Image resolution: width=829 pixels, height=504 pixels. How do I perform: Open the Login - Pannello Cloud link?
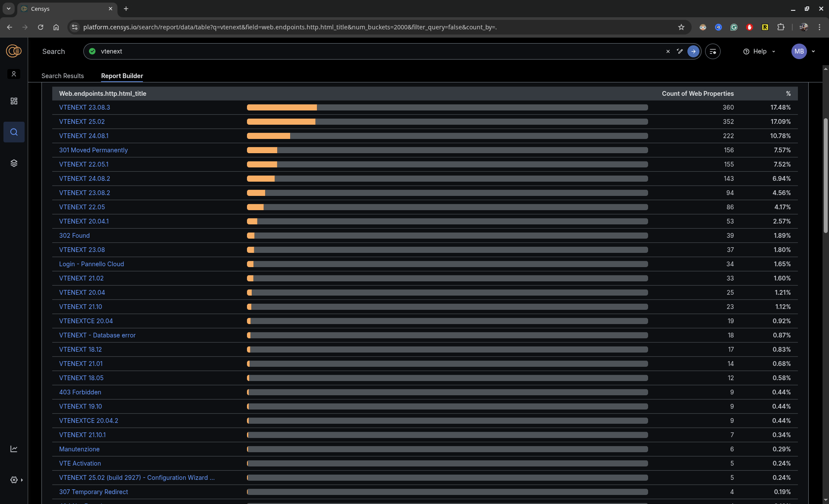coord(92,264)
